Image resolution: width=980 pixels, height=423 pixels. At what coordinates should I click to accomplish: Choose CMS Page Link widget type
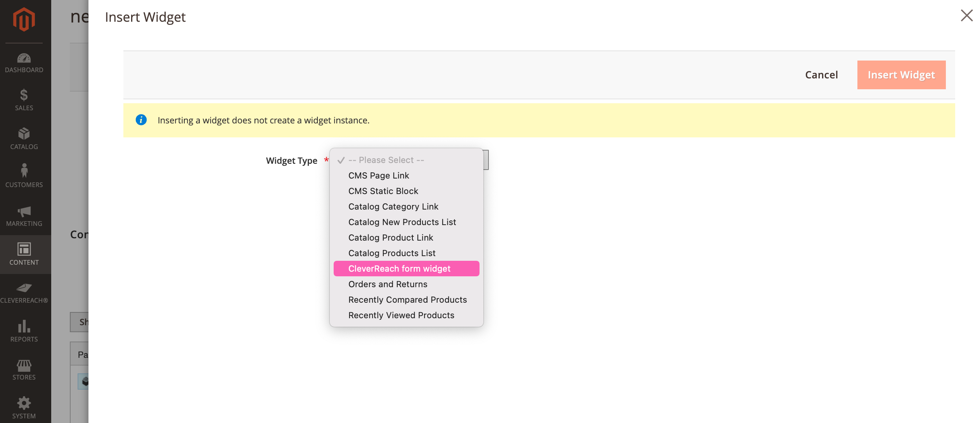click(x=379, y=175)
